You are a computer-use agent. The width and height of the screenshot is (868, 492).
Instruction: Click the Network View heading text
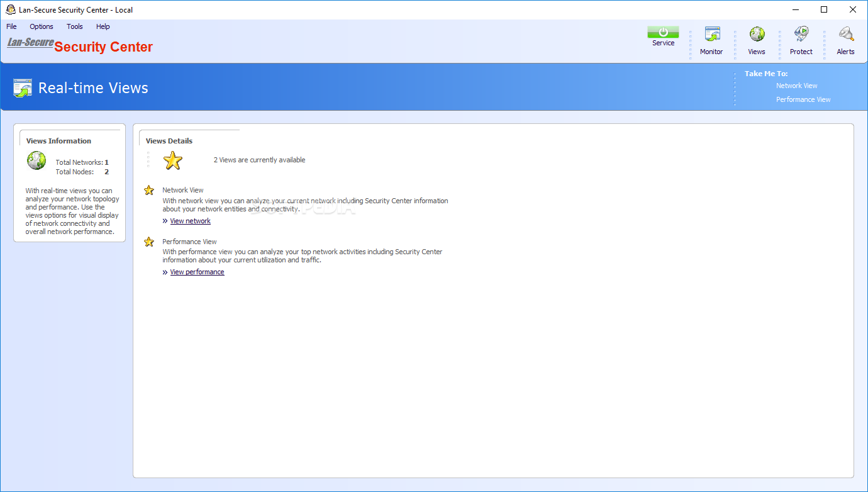183,190
